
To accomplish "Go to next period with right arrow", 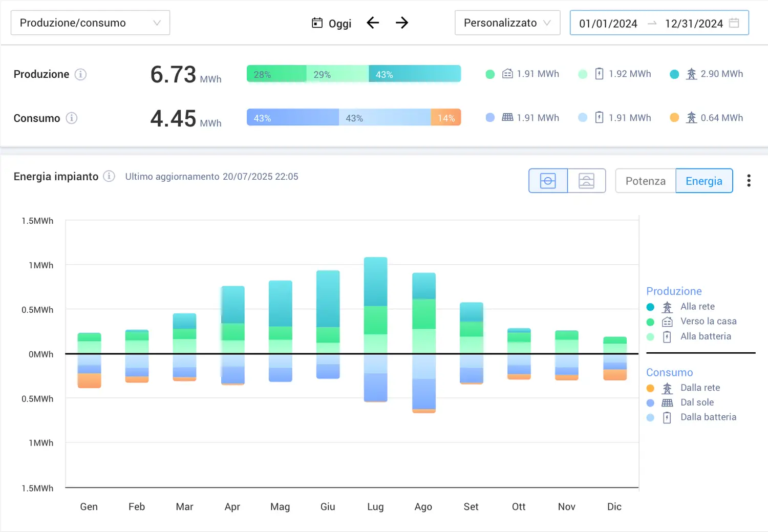I will [402, 23].
